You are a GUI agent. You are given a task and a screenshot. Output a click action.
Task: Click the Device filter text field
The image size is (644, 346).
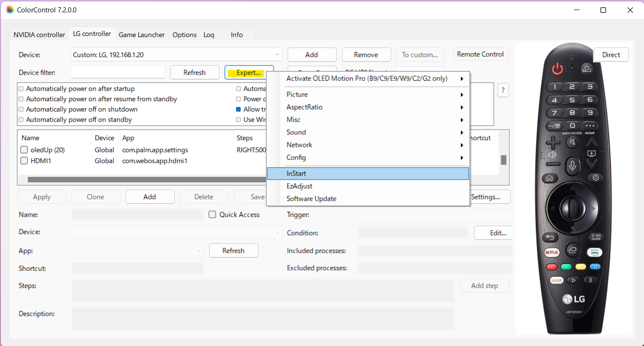point(118,72)
